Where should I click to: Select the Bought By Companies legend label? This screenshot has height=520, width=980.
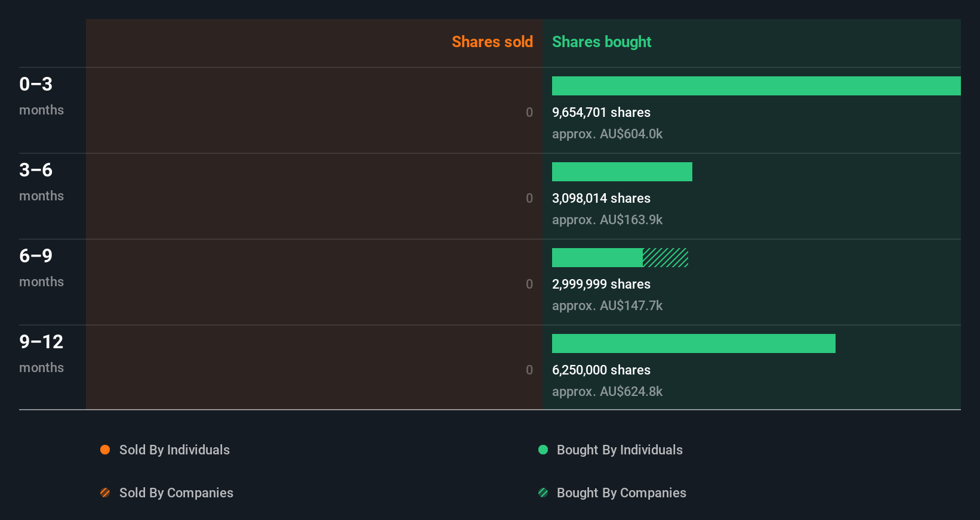pyautogui.click(x=621, y=493)
